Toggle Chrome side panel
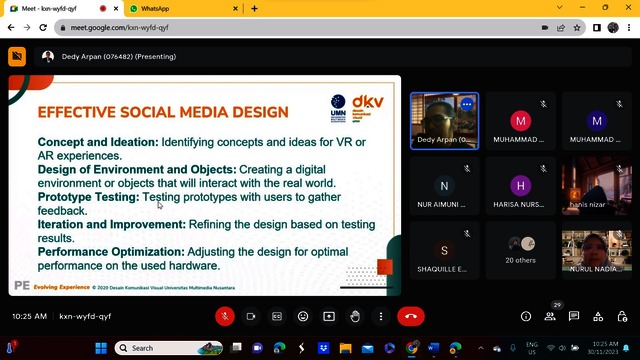 [x=597, y=28]
